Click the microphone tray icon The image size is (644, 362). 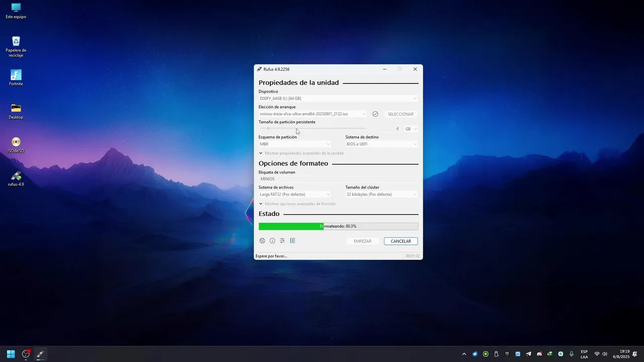(571, 354)
